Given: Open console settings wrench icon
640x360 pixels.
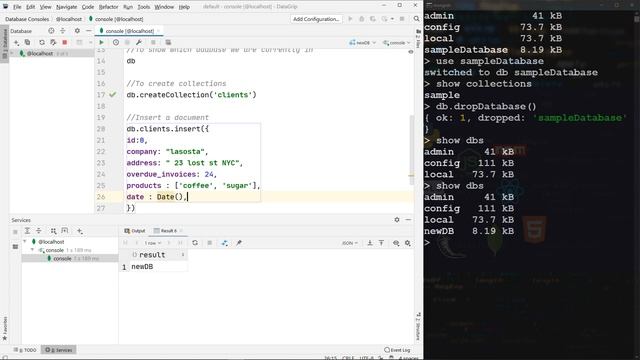Looking at the screenshot, I should click(x=139, y=42).
